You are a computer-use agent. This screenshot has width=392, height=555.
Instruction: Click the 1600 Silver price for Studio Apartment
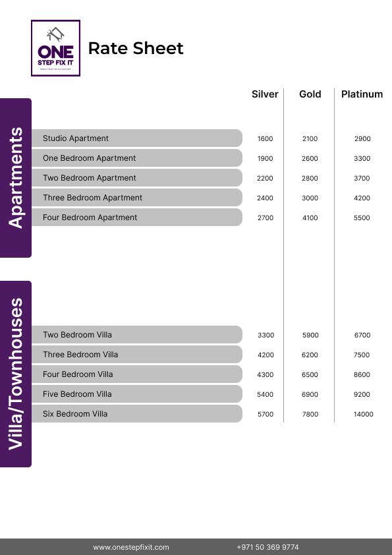click(x=265, y=138)
